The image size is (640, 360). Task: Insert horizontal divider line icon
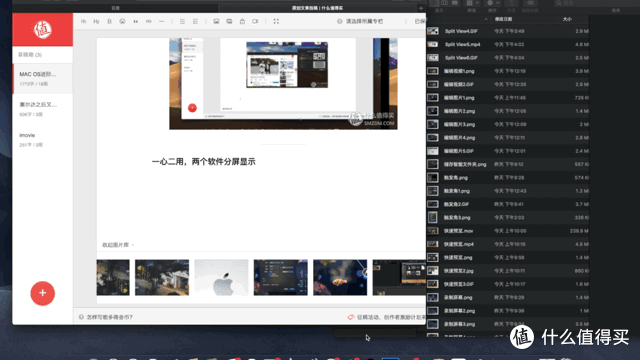(x=162, y=21)
